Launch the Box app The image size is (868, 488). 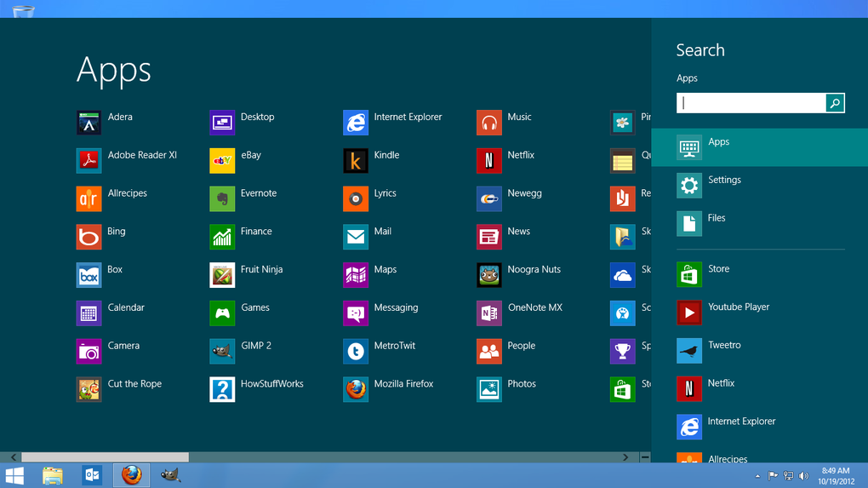click(89, 275)
